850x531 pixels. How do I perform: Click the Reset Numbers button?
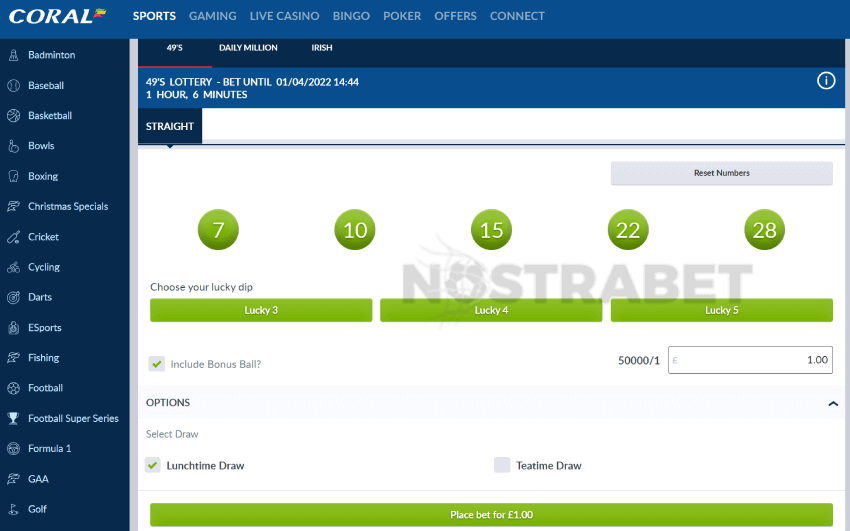[x=722, y=173]
